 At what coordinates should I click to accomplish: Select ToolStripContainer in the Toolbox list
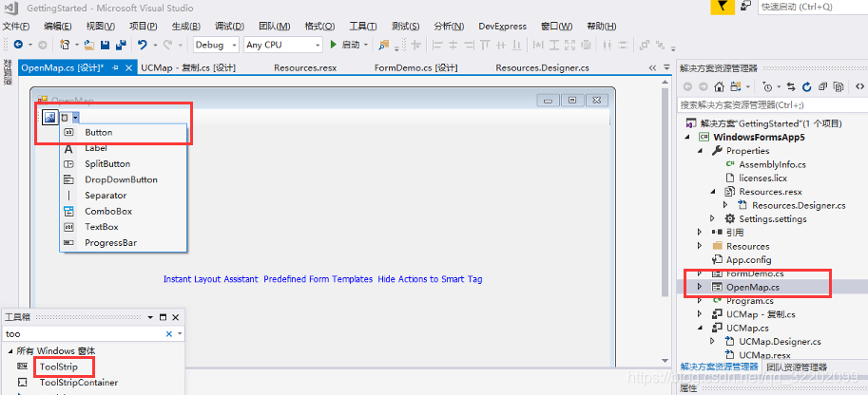pyautogui.click(x=79, y=383)
